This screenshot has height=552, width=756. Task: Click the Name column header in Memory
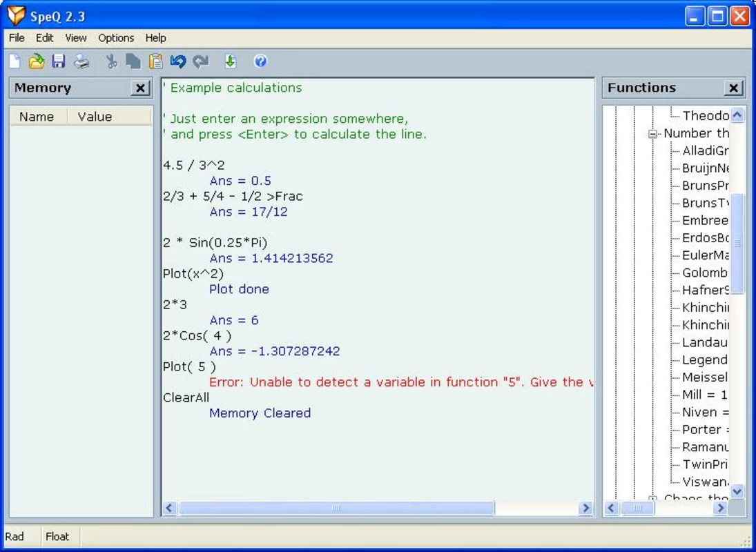pos(39,117)
